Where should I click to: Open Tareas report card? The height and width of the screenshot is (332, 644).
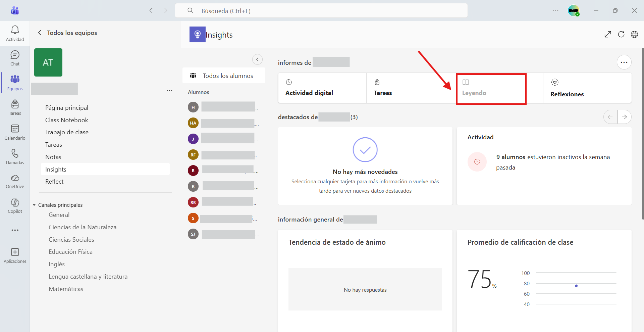click(411, 88)
